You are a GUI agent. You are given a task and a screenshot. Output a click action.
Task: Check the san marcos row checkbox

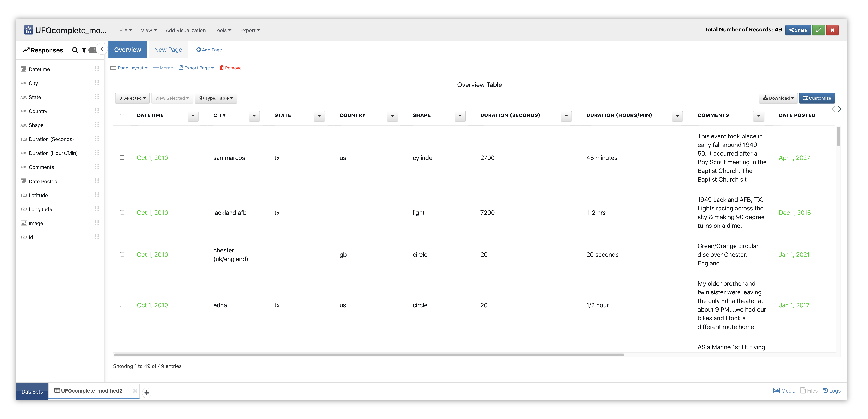pyautogui.click(x=122, y=157)
